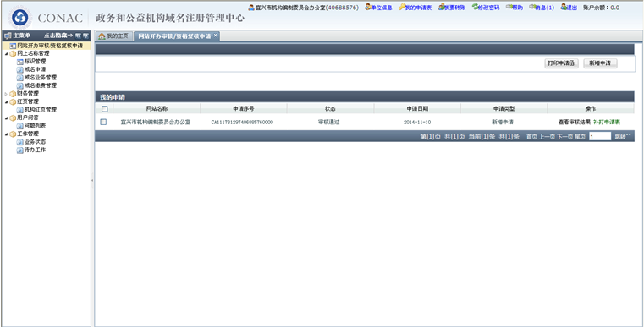
Task: Tick the select-all checkbox in table header
Action: click(x=104, y=109)
